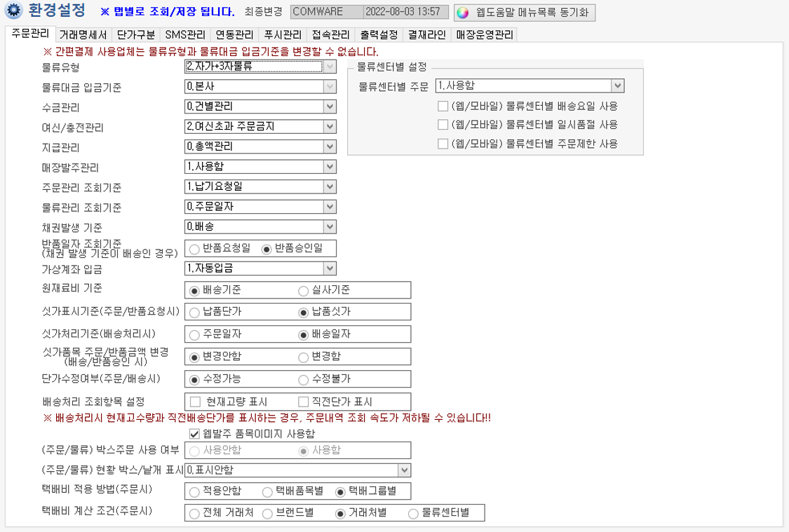Image resolution: width=789 pixels, height=532 pixels.
Task: Open the 결재라인 tab
Action: (426, 35)
